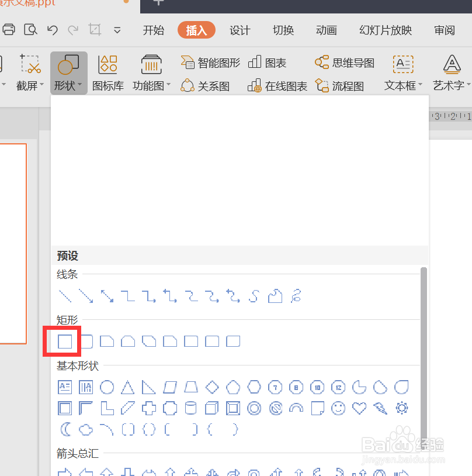Open the WordArt (艺术字) dropdown
472x476 pixels.
pyautogui.click(x=452, y=73)
